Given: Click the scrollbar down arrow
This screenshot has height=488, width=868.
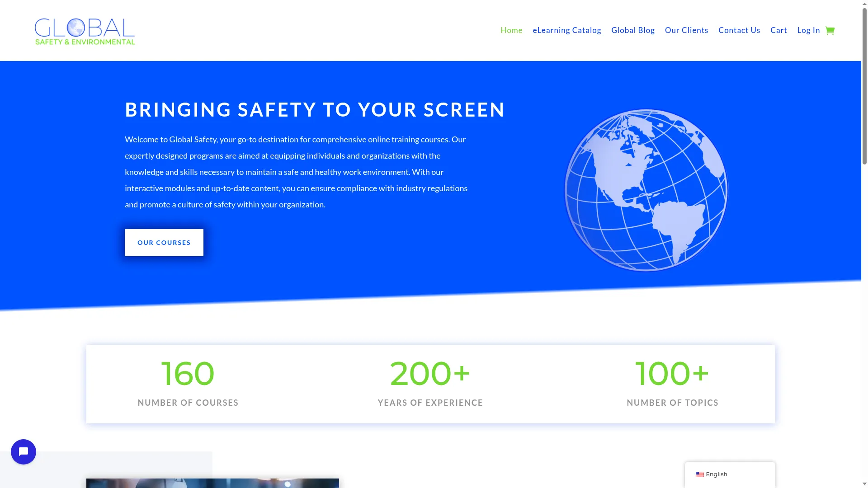Looking at the screenshot, I should [864, 484].
